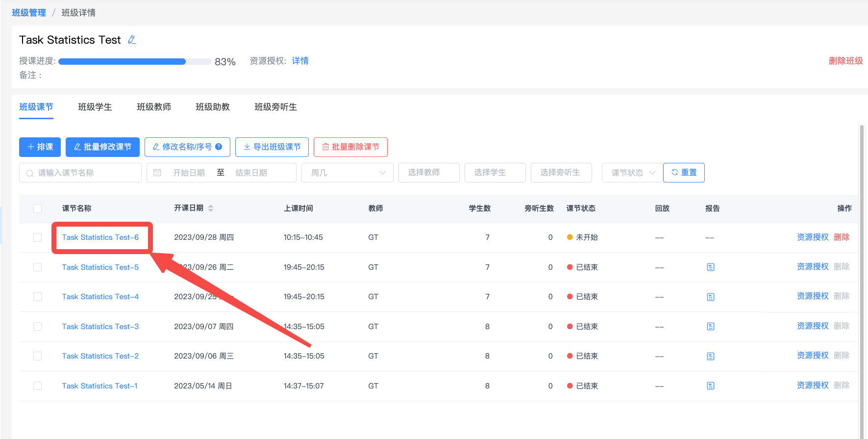This screenshot has height=439, width=868.
Task: Open the 选择学生 selector
Action: 495,173
